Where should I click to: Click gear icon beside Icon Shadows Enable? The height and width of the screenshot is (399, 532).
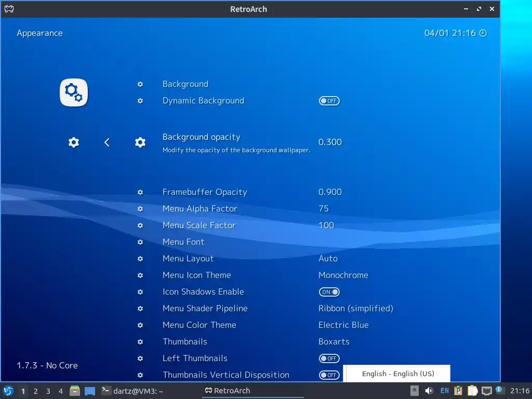point(140,292)
